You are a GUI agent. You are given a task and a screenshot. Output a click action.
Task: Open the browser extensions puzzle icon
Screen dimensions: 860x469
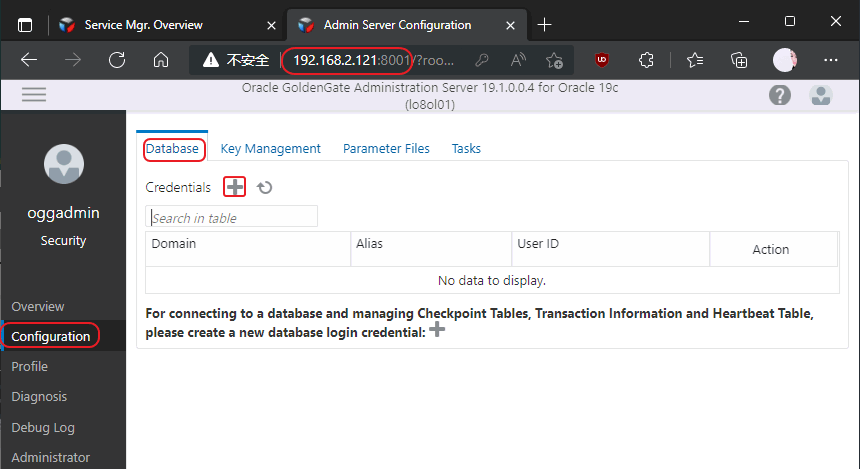pyautogui.click(x=645, y=60)
